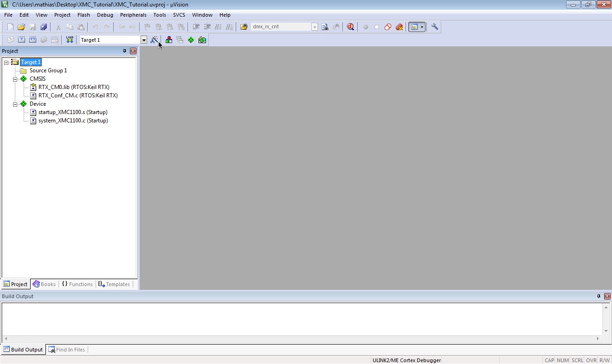
Task: Pin the Project panel
Action: [124, 51]
